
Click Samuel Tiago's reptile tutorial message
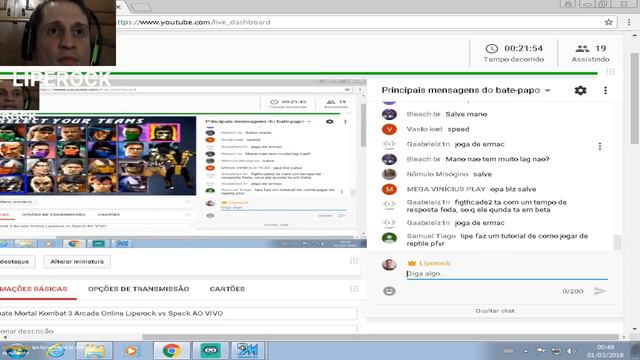[497, 240]
